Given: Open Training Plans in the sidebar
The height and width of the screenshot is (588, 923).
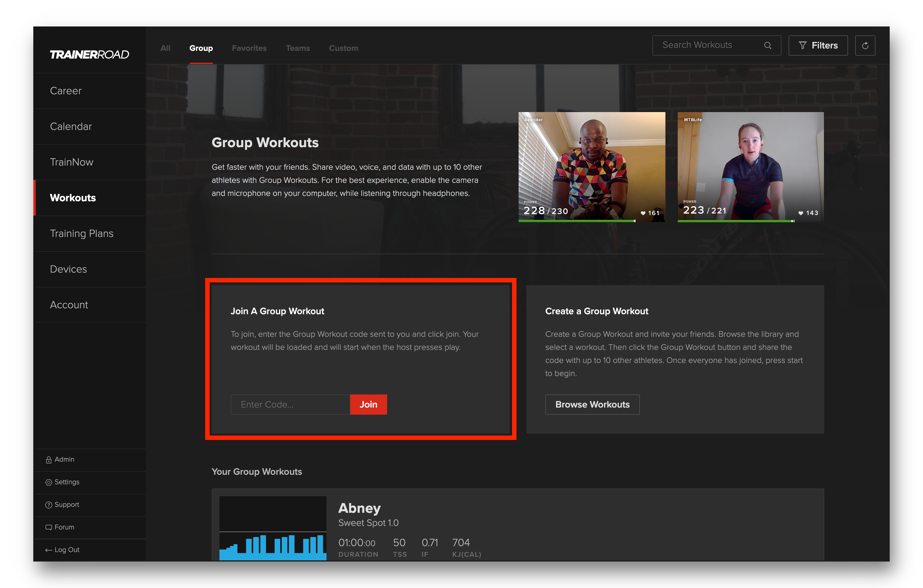Looking at the screenshot, I should pyautogui.click(x=90, y=233).
